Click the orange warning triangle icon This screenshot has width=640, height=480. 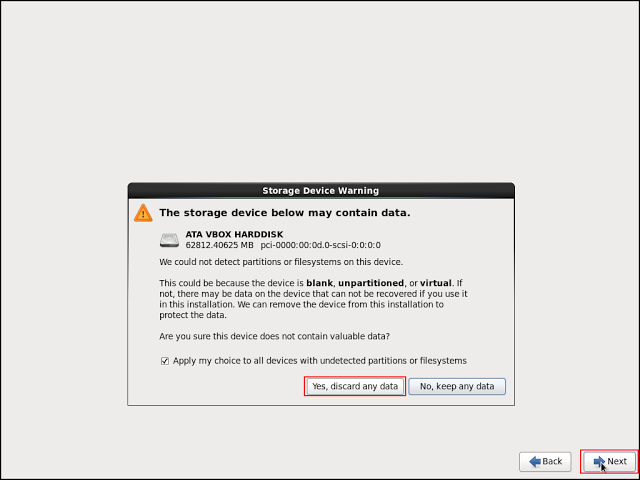pos(144,213)
